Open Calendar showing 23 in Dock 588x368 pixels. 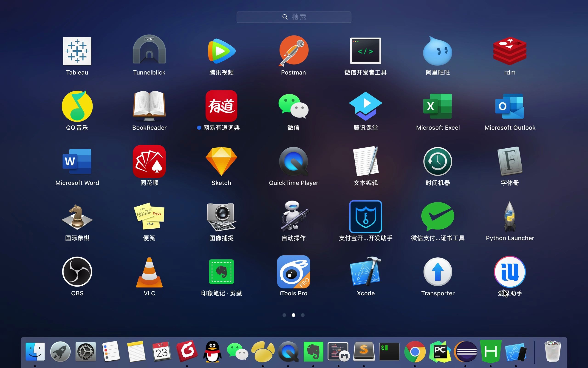pyautogui.click(x=161, y=351)
